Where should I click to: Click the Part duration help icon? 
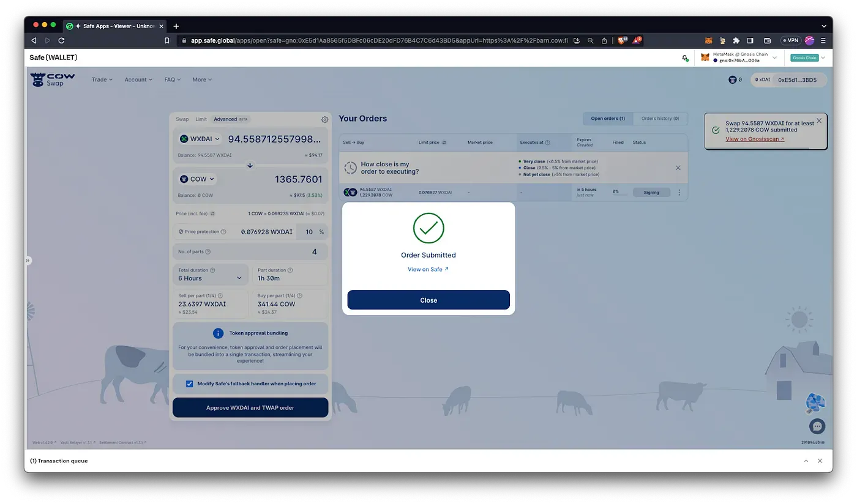coord(290,270)
